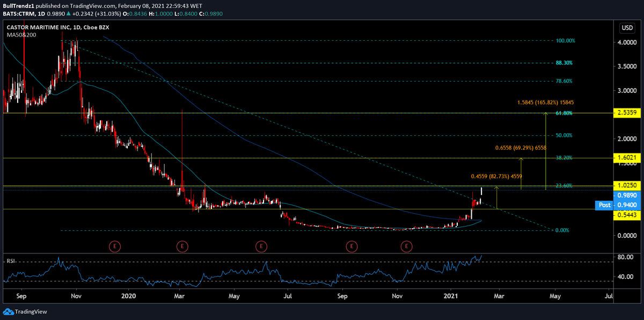Open the leftmost earnings E marker
This screenshot has height=320, width=644.
pos(114,246)
